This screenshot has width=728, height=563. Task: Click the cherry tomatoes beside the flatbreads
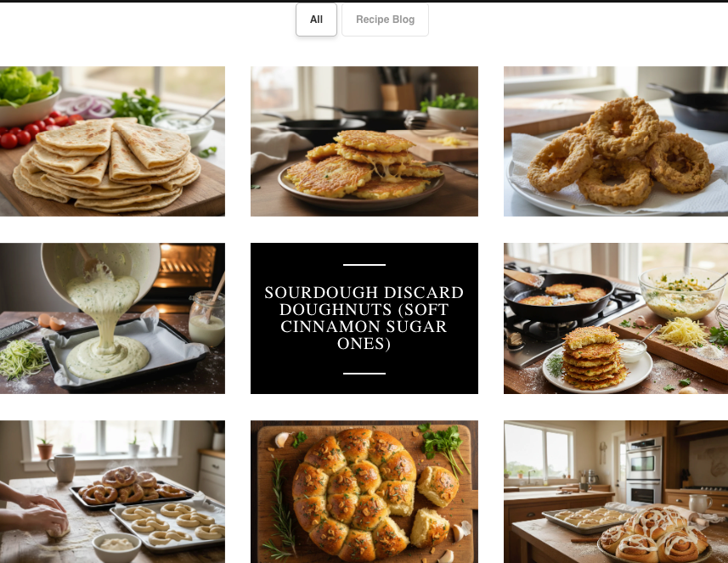[28, 131]
